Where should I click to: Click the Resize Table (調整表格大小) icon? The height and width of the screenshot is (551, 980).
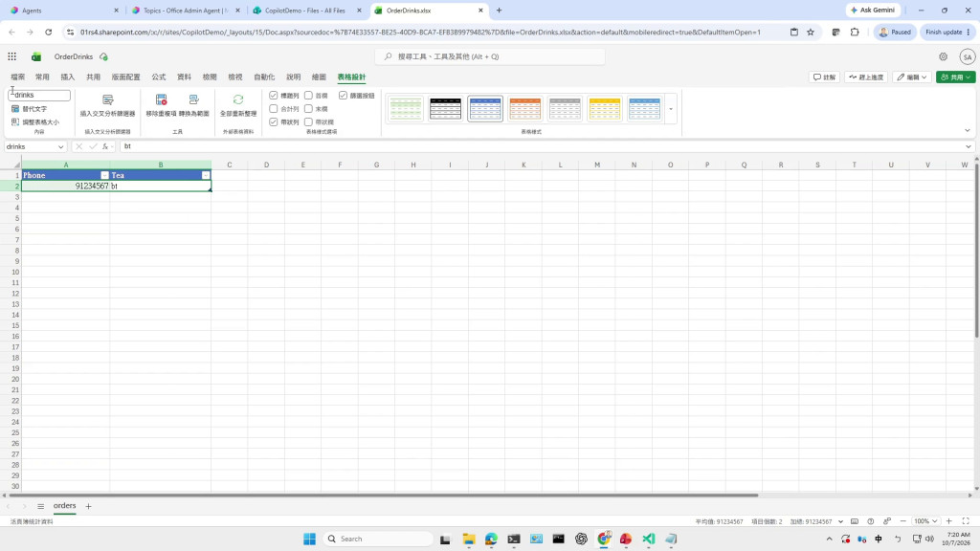click(15, 121)
